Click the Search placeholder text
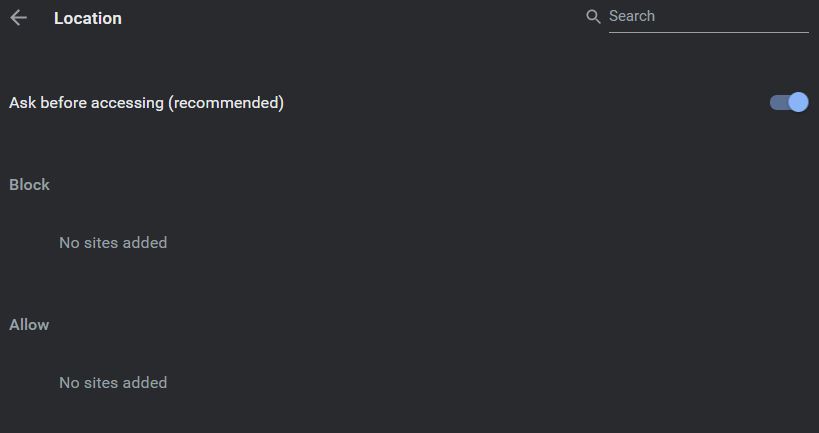Image resolution: width=819 pixels, height=433 pixels. coord(632,16)
